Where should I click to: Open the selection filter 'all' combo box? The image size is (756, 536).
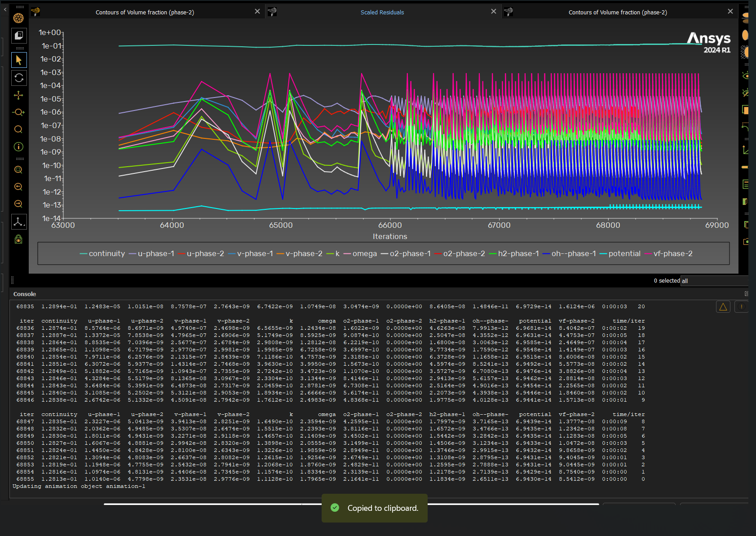pos(714,281)
